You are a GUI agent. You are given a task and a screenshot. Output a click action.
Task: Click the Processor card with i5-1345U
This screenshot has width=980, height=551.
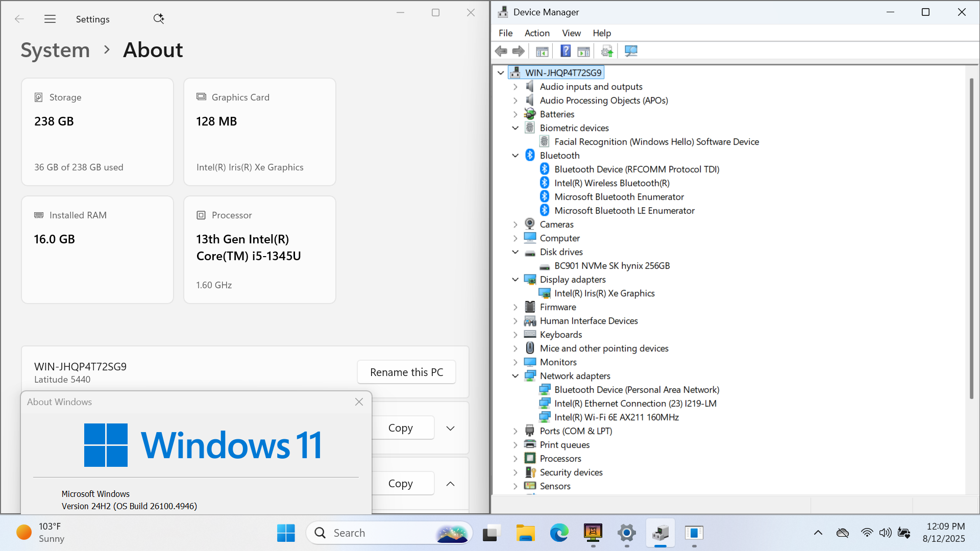(x=260, y=249)
